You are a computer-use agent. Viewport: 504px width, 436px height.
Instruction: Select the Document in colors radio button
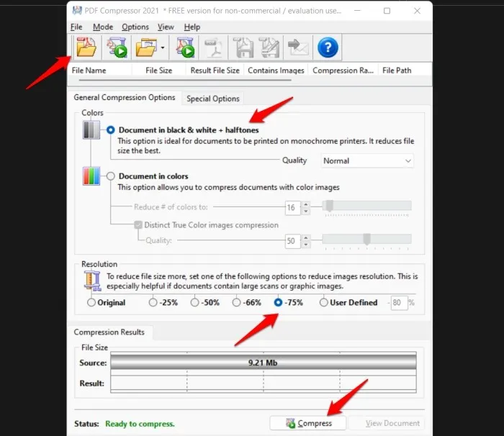(x=111, y=176)
